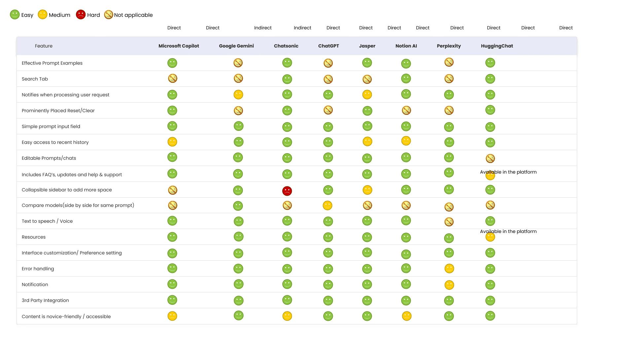
Task: Click 'Available in the platform' note in FAQ row
Action: pyautogui.click(x=508, y=172)
